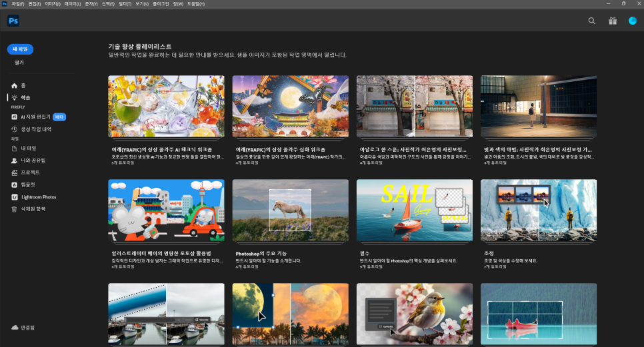The height and width of the screenshot is (347, 644).
Task: Open the 문자(Y) menu
Action: [91, 4]
